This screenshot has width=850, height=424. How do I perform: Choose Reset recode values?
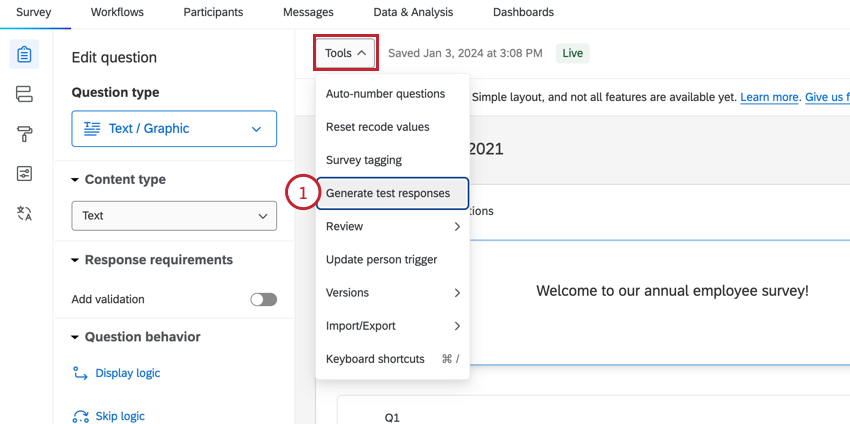tap(378, 127)
